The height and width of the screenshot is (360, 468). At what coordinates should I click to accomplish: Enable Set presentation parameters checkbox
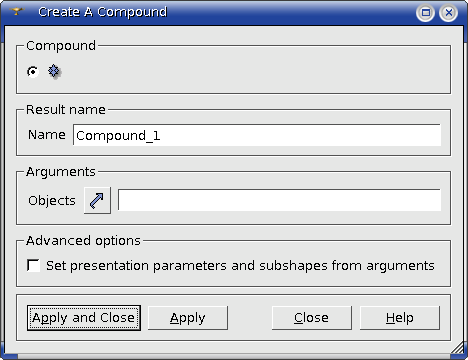pos(33,266)
